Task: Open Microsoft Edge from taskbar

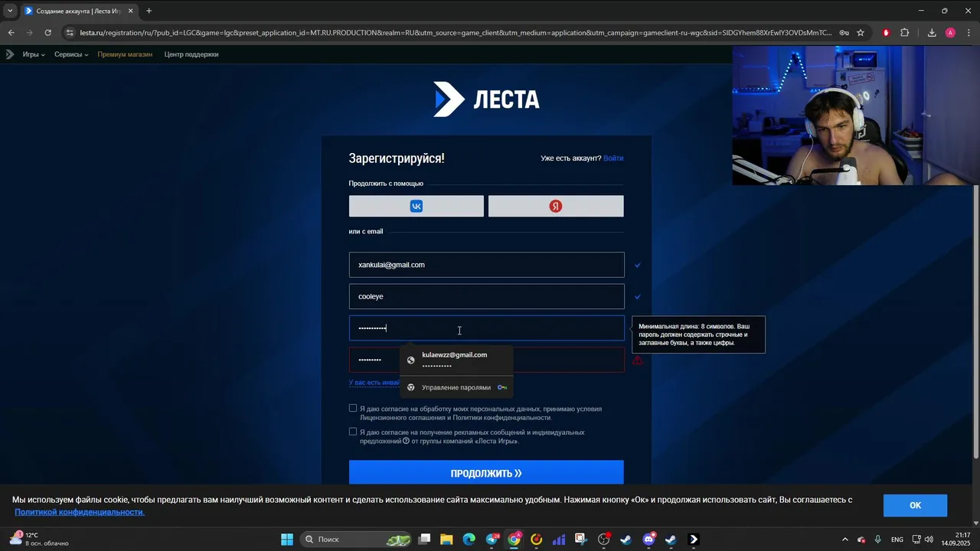Action: point(469,540)
